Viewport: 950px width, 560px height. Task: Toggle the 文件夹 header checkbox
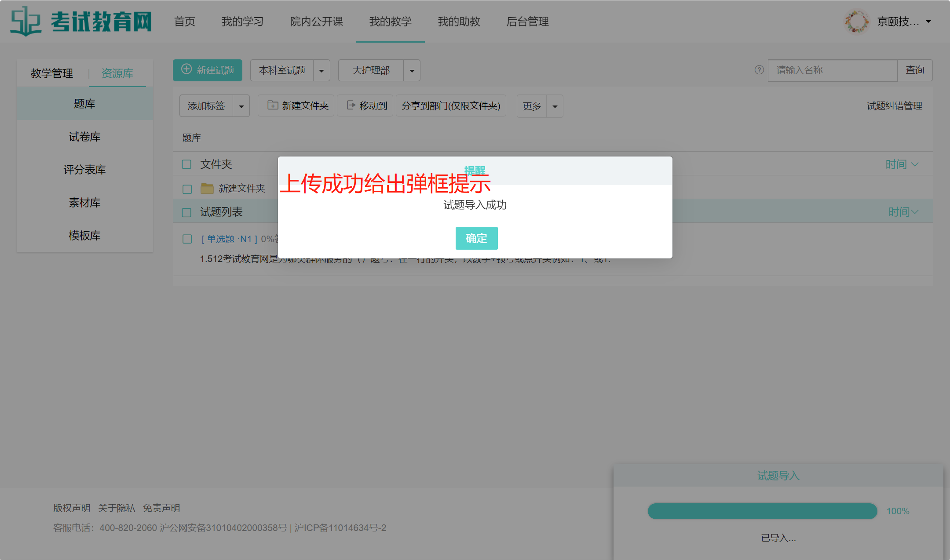coord(187,164)
